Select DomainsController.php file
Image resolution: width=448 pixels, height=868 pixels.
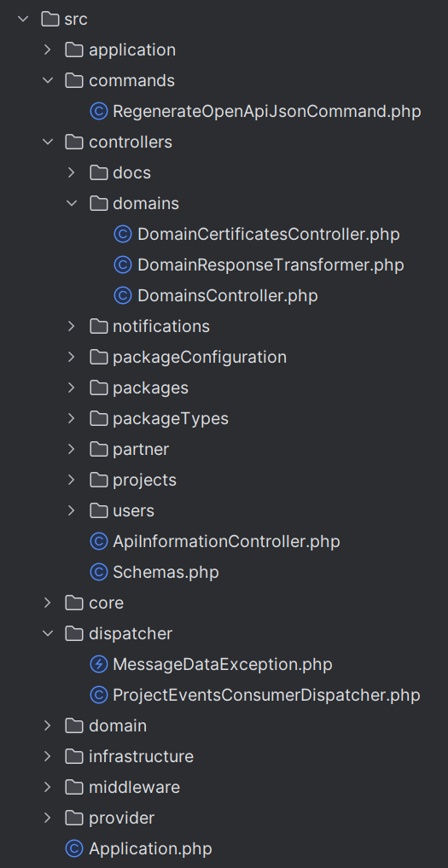click(228, 296)
